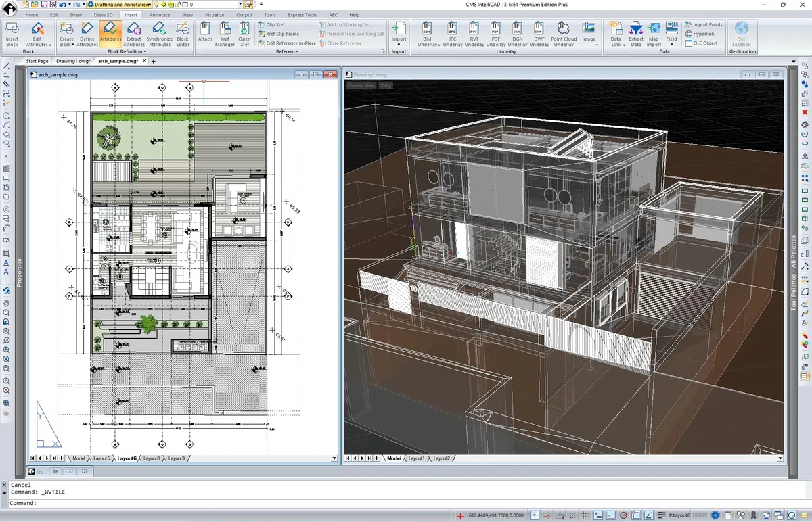Viewport: 812px width, 522px height.
Task: Click the Clip Xref button
Action: pyautogui.click(x=271, y=24)
